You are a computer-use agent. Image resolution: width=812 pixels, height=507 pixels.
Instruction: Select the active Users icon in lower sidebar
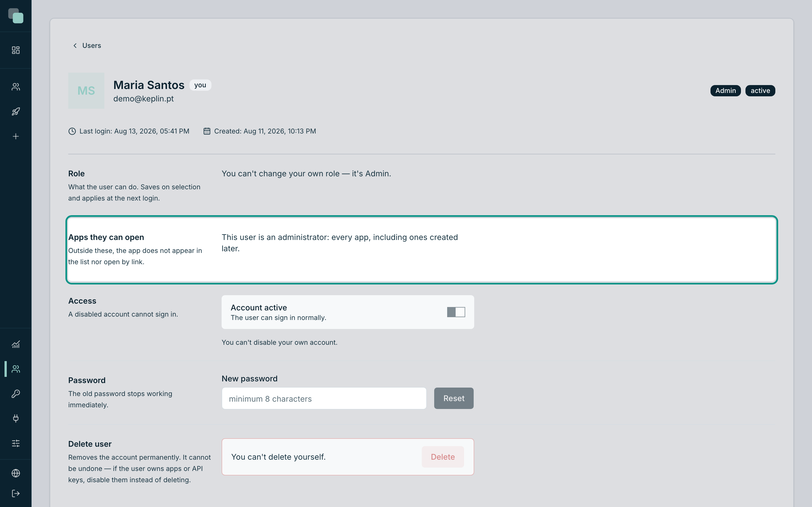pos(16,369)
